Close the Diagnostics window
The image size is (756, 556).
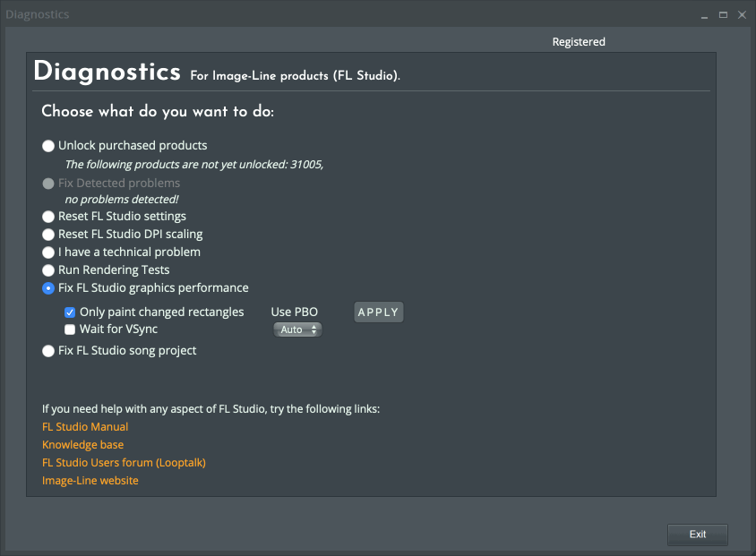pos(742,14)
